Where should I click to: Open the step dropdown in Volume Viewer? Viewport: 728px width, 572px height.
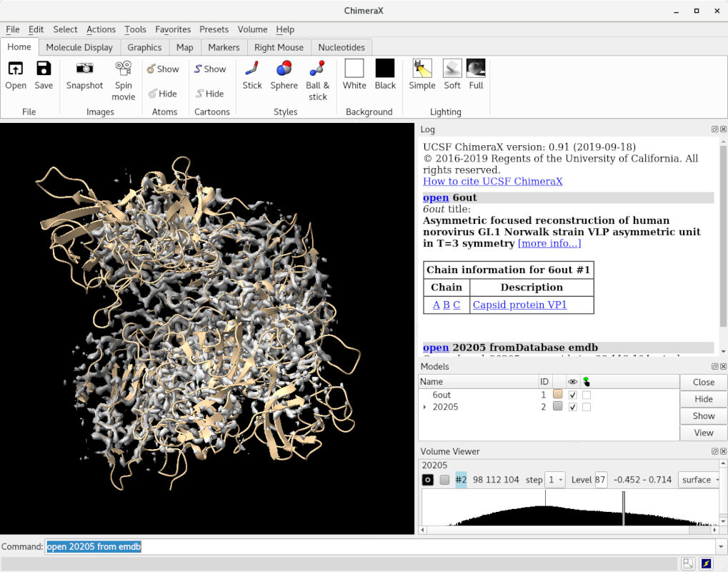pyautogui.click(x=555, y=480)
